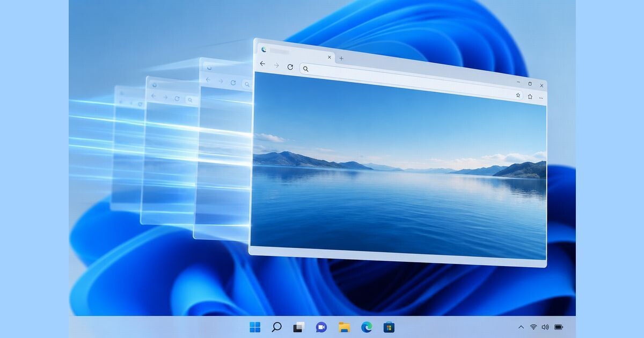
Task: Open Microsoft Store from the taskbar
Action: click(x=389, y=327)
